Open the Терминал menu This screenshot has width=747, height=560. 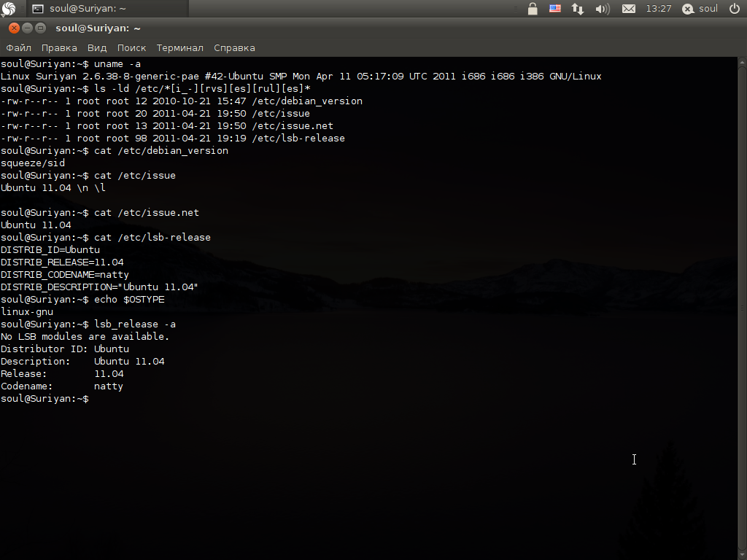pos(180,47)
